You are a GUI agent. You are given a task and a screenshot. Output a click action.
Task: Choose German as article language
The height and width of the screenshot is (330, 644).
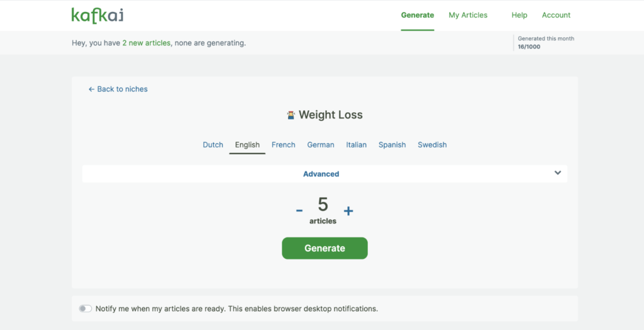pyautogui.click(x=321, y=145)
